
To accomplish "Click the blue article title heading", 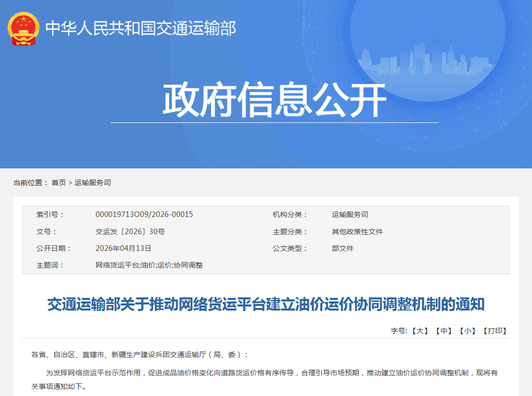I will [266, 304].
